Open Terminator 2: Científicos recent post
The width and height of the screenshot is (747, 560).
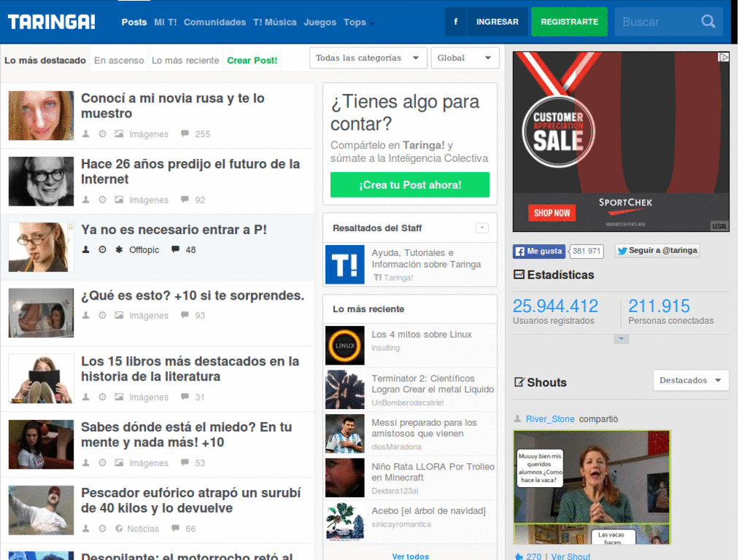pyautogui.click(x=433, y=384)
